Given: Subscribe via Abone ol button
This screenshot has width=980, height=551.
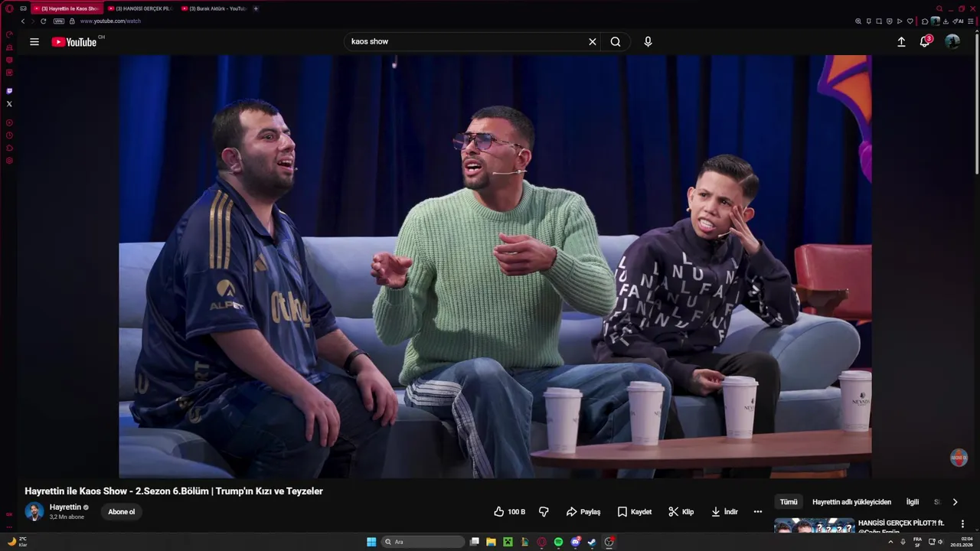Looking at the screenshot, I should pyautogui.click(x=122, y=512).
